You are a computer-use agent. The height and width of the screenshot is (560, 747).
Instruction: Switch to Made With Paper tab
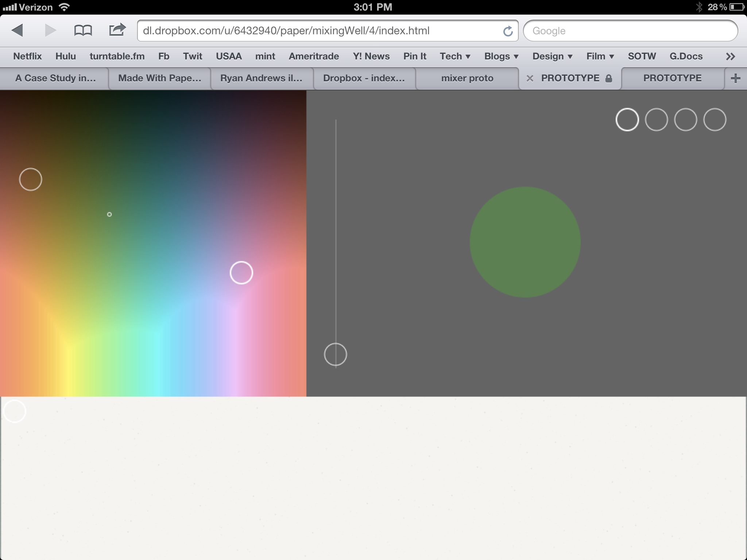[x=160, y=78]
